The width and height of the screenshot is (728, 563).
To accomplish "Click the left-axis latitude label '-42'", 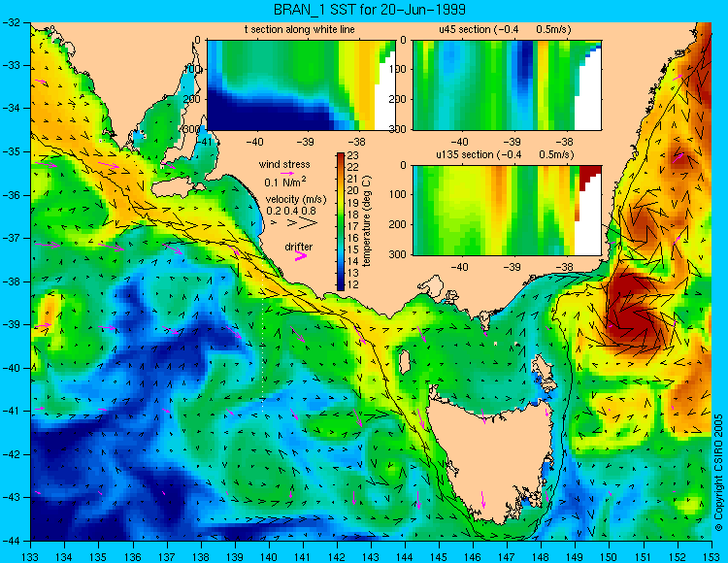I will (x=11, y=454).
